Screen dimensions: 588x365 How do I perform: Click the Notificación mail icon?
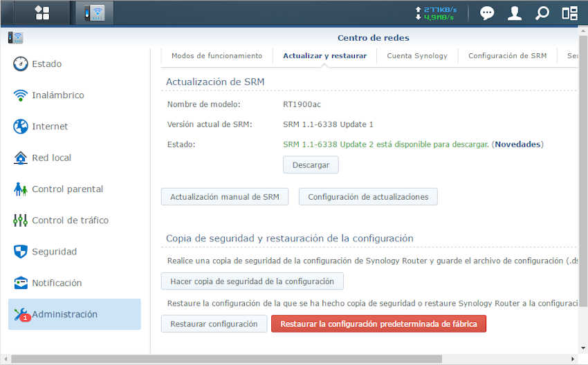click(x=21, y=283)
